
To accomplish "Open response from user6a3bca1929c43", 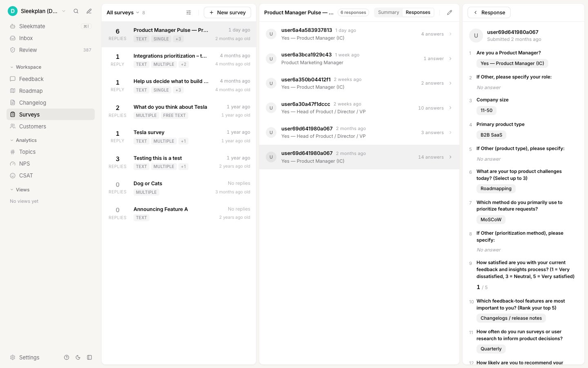I will pyautogui.click(x=359, y=58).
